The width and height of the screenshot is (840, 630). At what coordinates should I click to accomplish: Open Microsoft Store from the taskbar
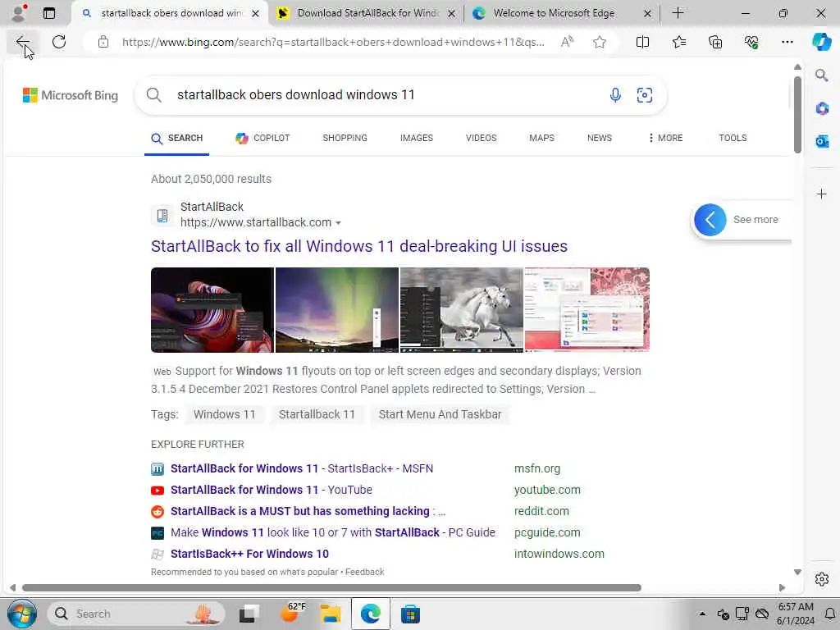[x=410, y=614]
